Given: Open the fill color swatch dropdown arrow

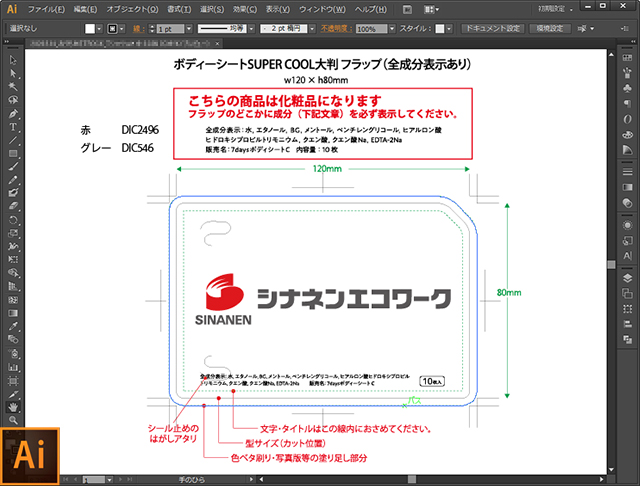Looking at the screenshot, I should tap(99, 29).
